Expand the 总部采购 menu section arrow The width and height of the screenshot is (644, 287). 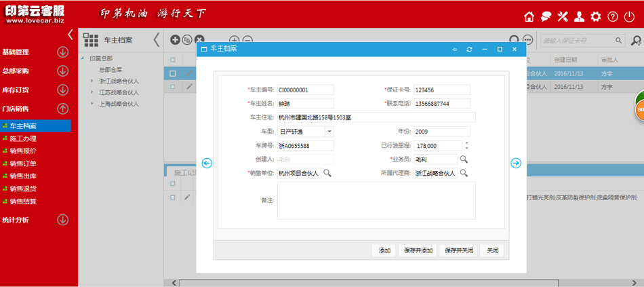pos(62,71)
